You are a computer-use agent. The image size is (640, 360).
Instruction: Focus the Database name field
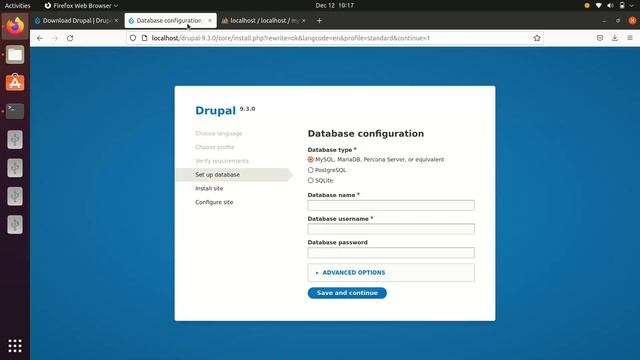[391, 205]
